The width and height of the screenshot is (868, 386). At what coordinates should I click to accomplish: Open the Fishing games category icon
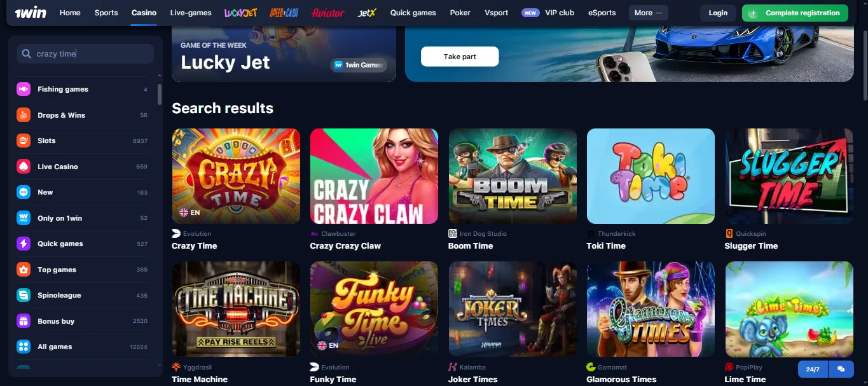(24, 89)
